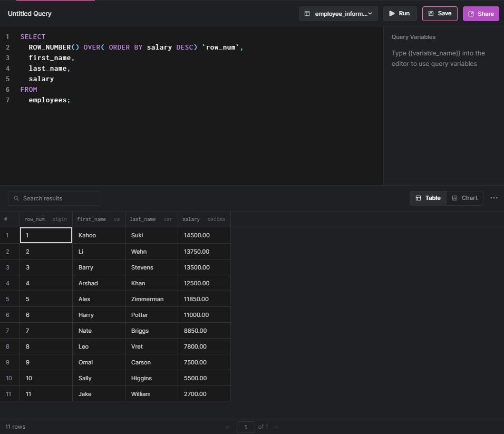504x434 pixels.
Task: Select the salary cell 12500.00
Action: click(x=204, y=283)
